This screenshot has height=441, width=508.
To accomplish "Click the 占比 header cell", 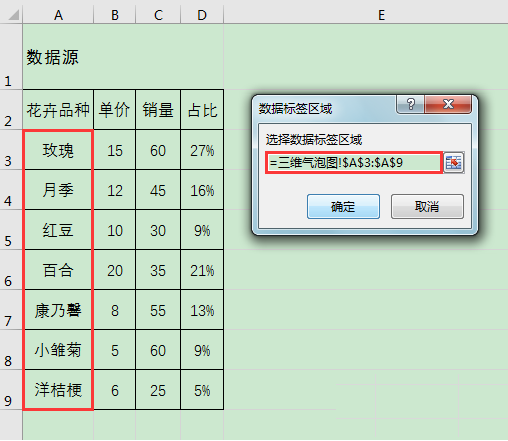I will (202, 110).
